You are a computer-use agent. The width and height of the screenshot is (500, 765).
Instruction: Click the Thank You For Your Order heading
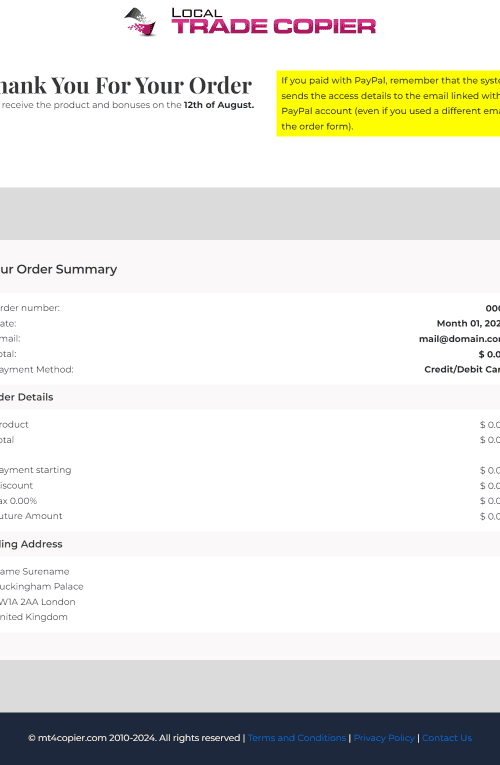click(126, 85)
